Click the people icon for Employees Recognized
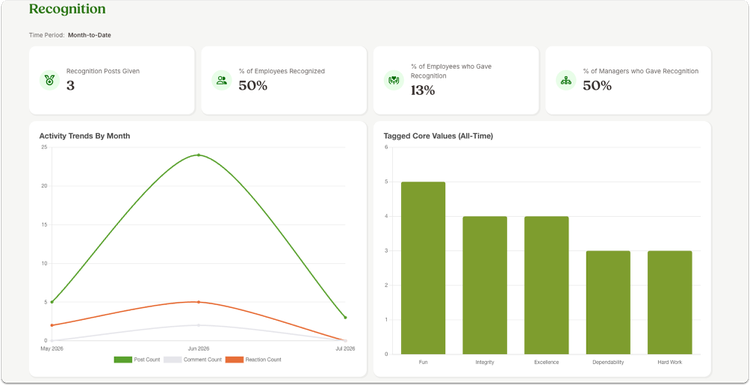This screenshot has width=750, height=385. 221,80
